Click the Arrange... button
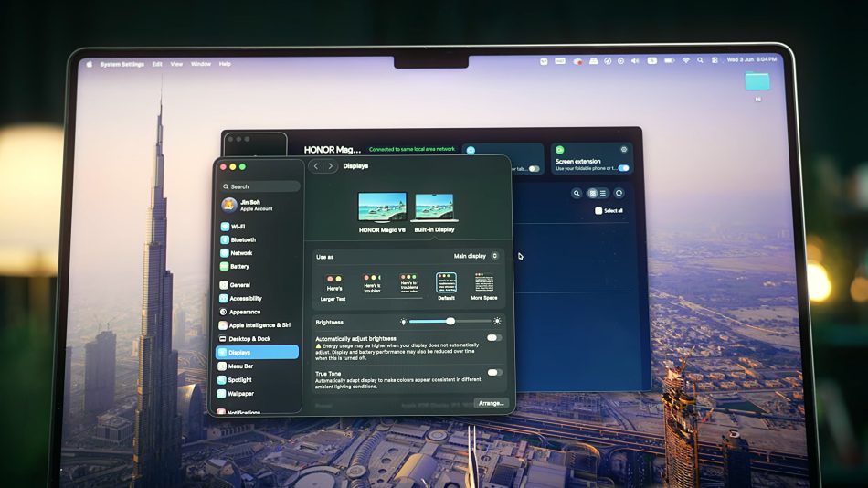Viewport: 868px width, 488px height. click(x=491, y=403)
